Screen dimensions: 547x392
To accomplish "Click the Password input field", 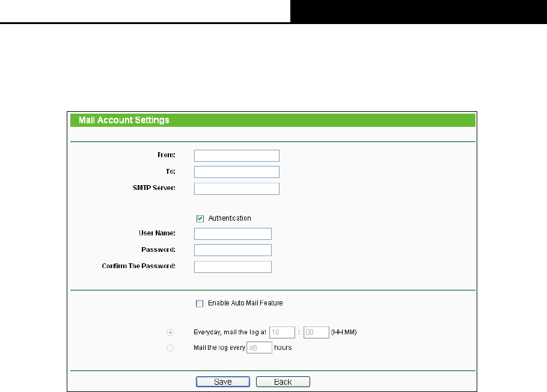I will 233,250.
